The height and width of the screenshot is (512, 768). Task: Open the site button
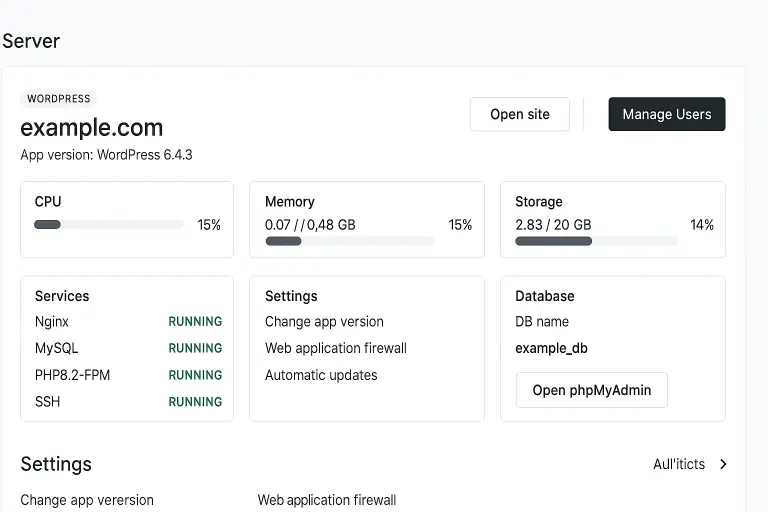pyautogui.click(x=519, y=114)
